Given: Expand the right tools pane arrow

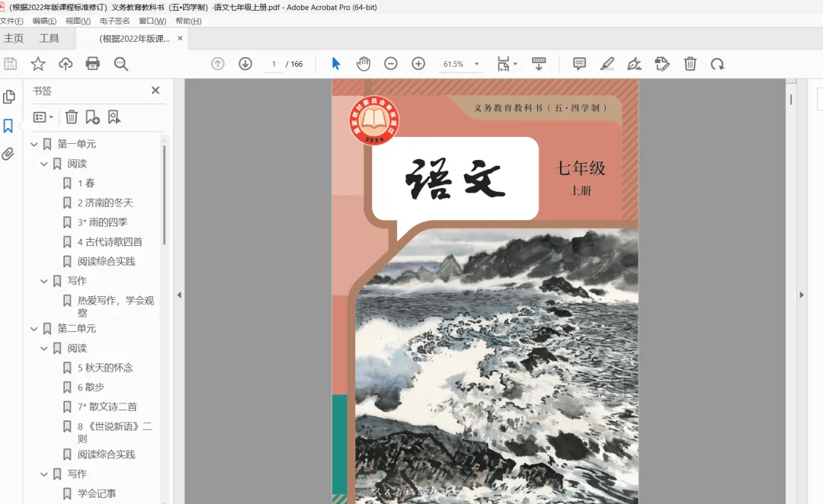Looking at the screenshot, I should 802,295.
